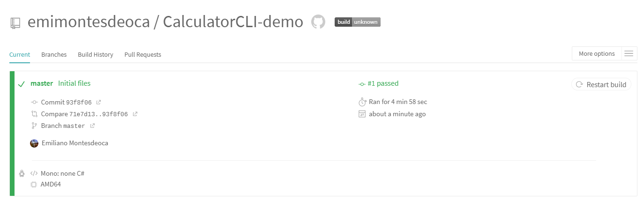This screenshot has width=644, height=201.
Task: Switch to the Build History tab
Action: pos(96,55)
